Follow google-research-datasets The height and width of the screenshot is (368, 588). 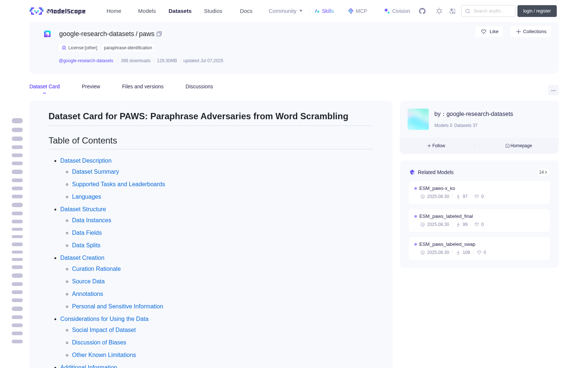[436, 146]
